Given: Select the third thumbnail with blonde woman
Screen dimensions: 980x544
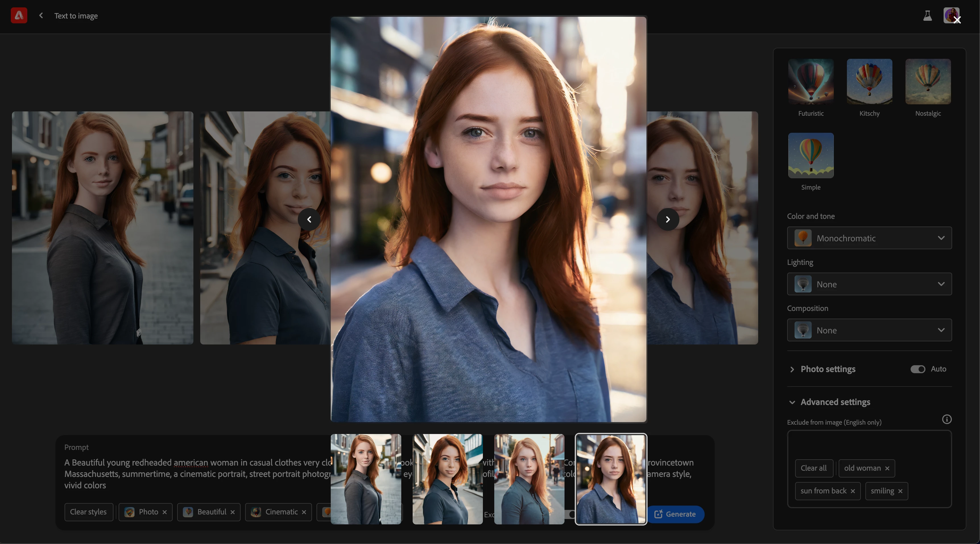Looking at the screenshot, I should [x=529, y=479].
